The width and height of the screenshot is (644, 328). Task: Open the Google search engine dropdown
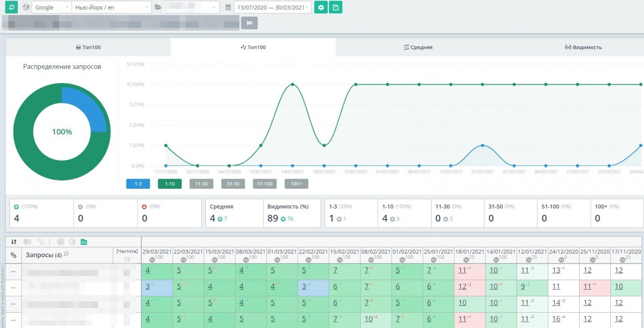pos(51,8)
